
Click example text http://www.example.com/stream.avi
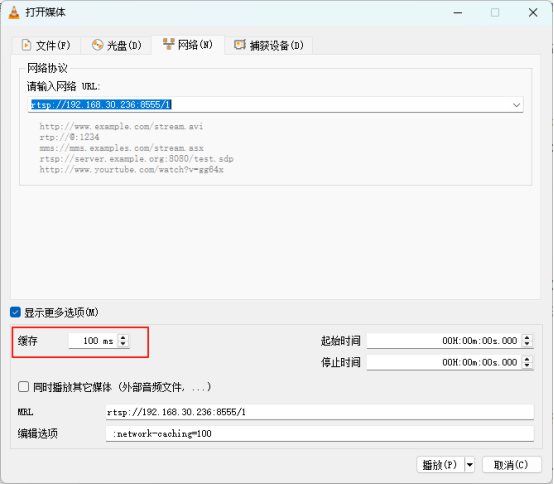(121, 126)
